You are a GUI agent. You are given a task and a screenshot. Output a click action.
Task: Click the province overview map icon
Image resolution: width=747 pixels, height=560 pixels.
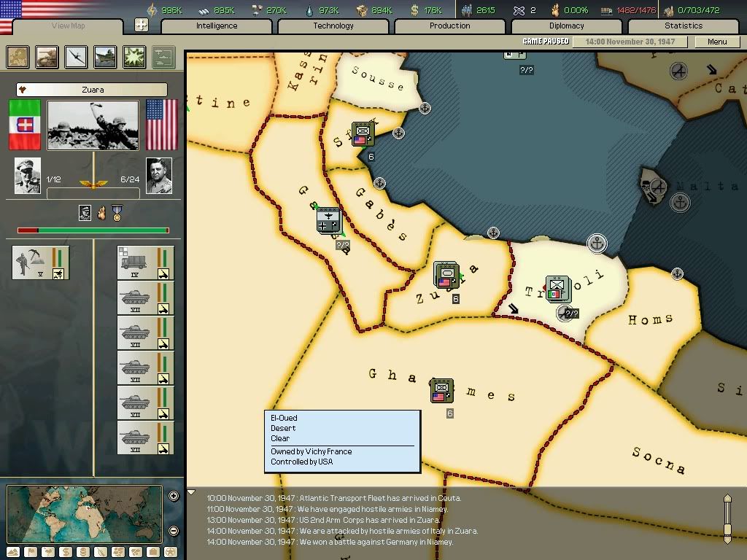(x=18, y=57)
